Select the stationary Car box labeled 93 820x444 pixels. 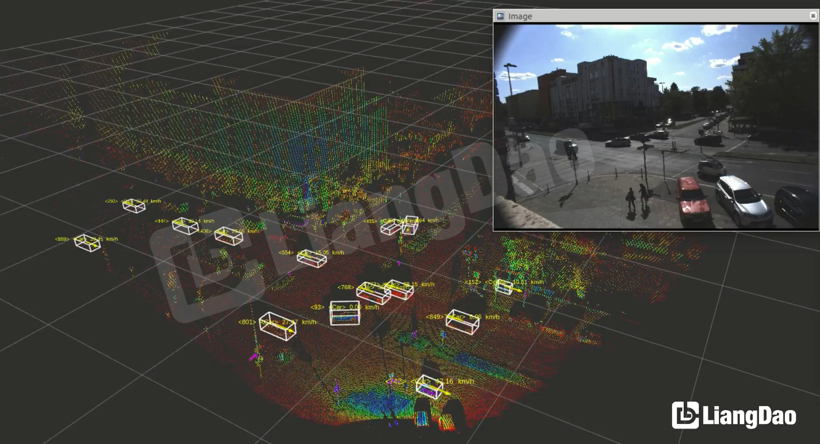point(345,313)
